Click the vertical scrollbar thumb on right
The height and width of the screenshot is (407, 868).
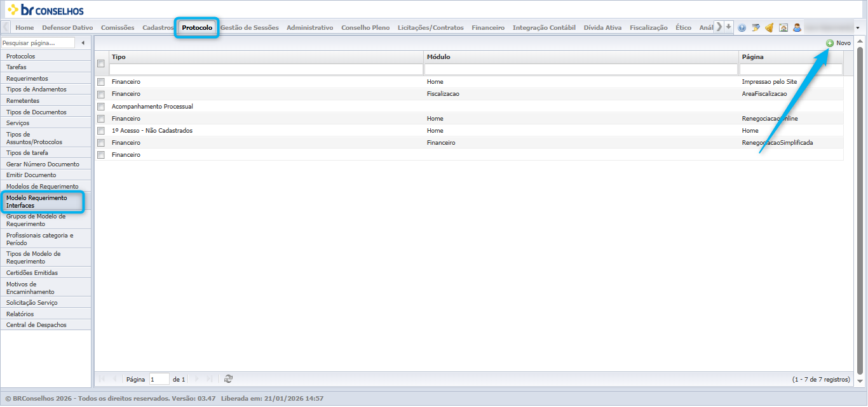[861, 210]
